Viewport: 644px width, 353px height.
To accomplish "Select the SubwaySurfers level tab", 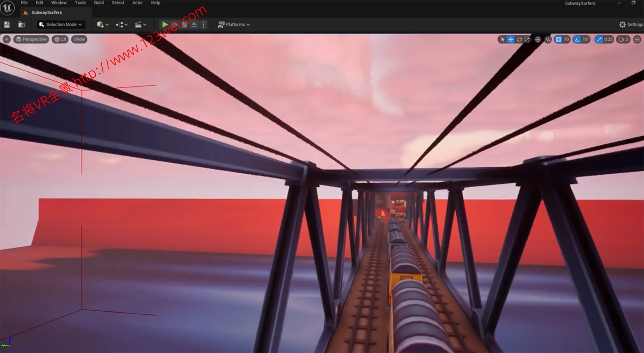I will point(46,12).
